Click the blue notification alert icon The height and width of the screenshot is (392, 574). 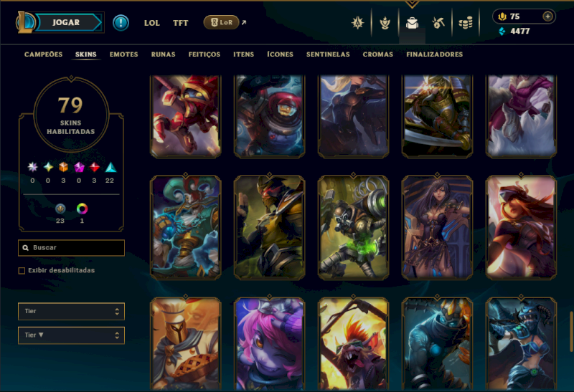[x=121, y=23]
